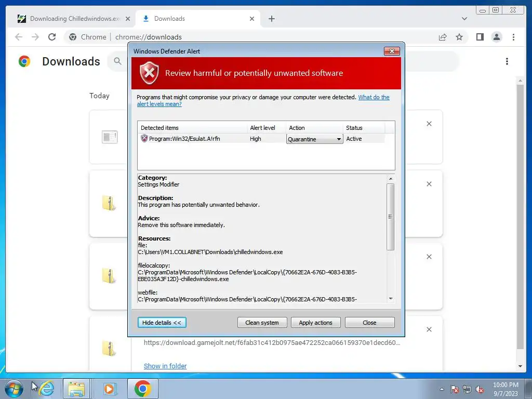532x399 pixels.
Task: Click details pane scrollbar up arrow
Action: [391, 179]
